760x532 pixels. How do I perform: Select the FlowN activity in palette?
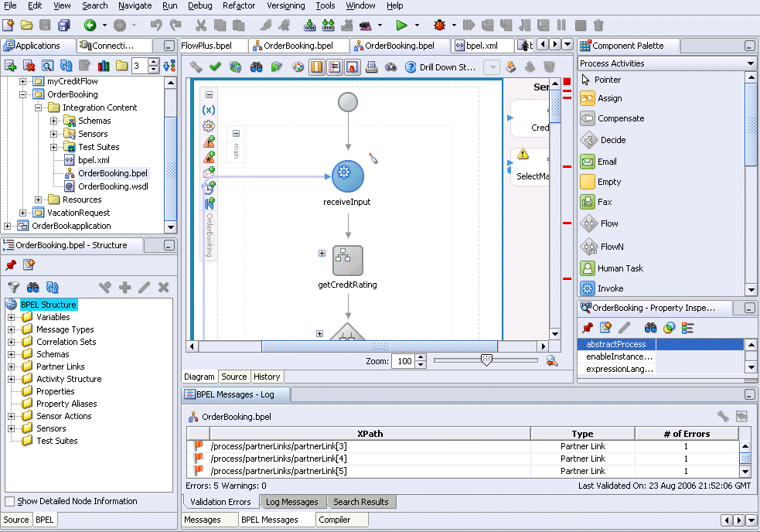[x=602, y=247]
